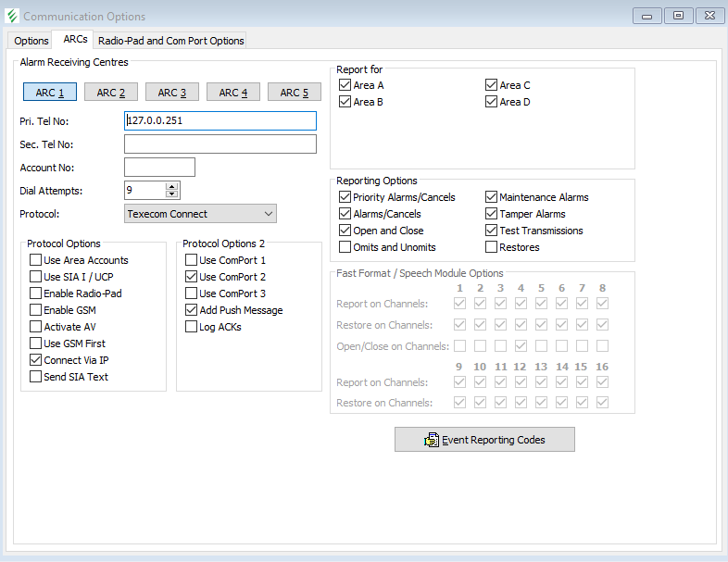Tick Use ComPort 3 checkbox
728x562 pixels.
click(x=192, y=293)
